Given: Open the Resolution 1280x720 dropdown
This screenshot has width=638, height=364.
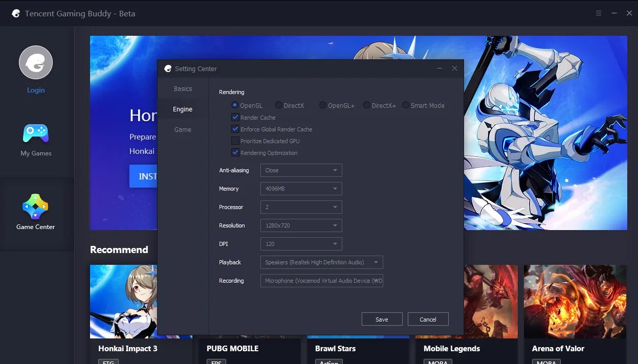Looking at the screenshot, I should coord(301,225).
